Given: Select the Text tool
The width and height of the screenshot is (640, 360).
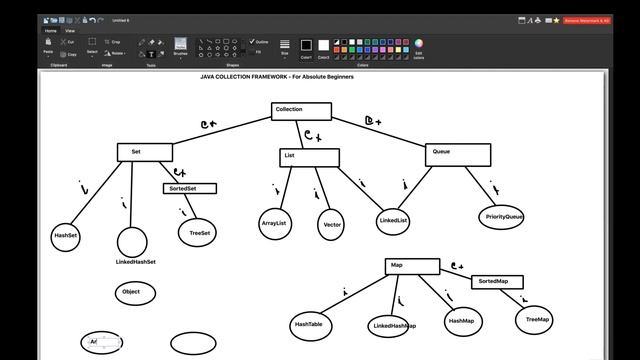Looking at the screenshot, I should (151, 54).
